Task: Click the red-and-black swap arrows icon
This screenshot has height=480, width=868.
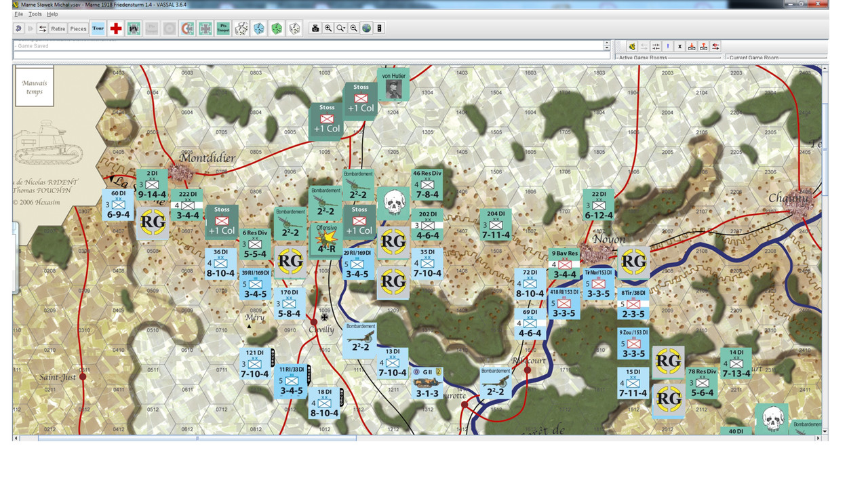Action: [x=715, y=46]
